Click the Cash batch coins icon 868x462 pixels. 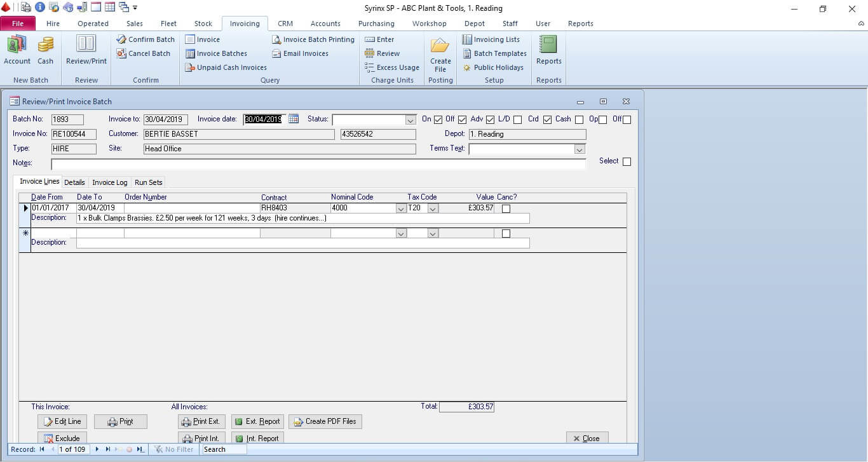pos(45,45)
